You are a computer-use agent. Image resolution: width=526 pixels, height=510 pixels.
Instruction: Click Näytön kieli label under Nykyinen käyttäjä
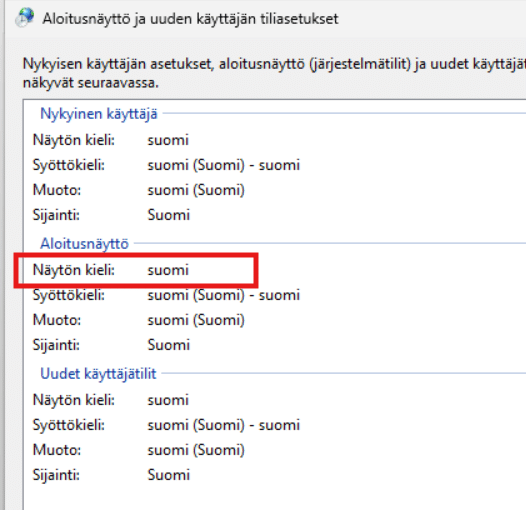pos(73,140)
